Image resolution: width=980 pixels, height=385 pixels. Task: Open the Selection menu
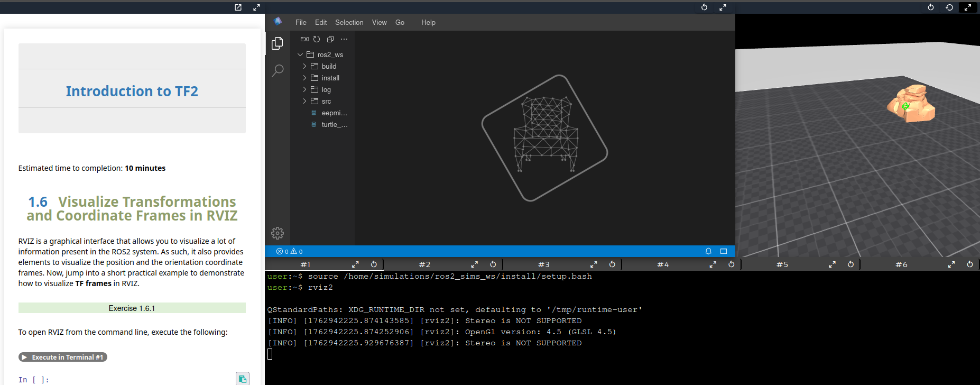point(349,22)
